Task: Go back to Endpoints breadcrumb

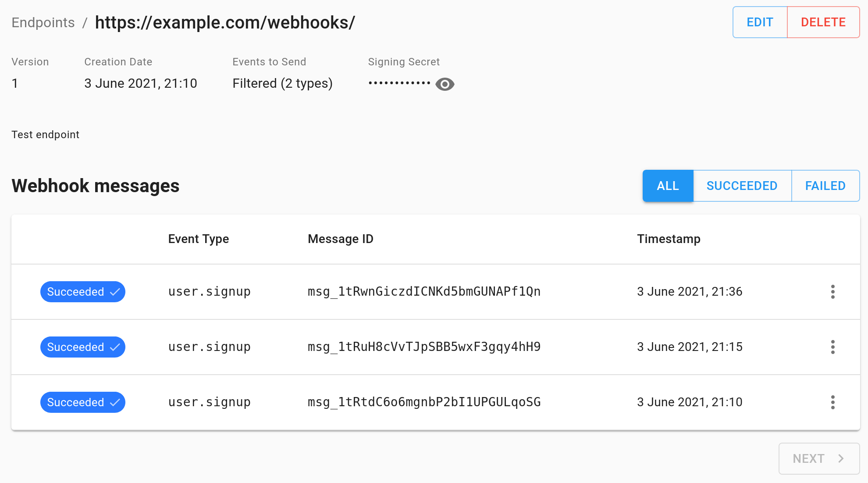Action: tap(43, 22)
